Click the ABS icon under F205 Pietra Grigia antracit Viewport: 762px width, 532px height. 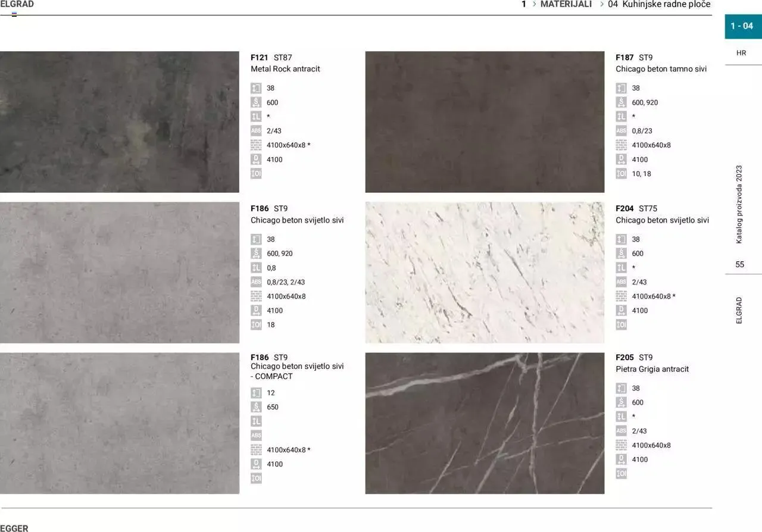(621, 431)
